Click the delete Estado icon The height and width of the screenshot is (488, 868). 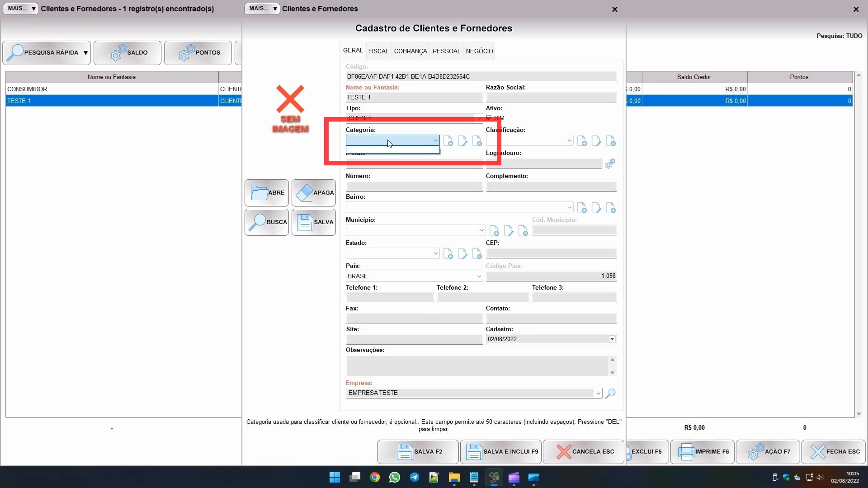click(477, 254)
